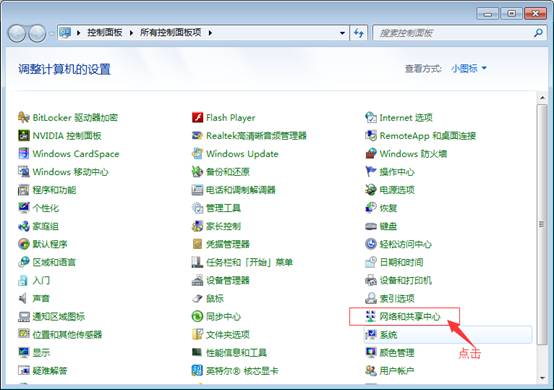
Task: Click 任务栏和「开始」菜单 link
Action: coord(249,262)
